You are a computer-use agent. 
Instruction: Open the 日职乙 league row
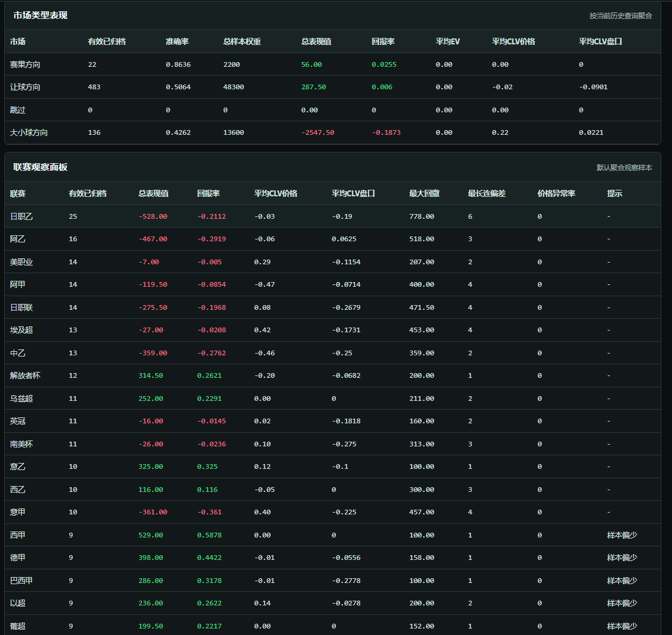pos(21,216)
